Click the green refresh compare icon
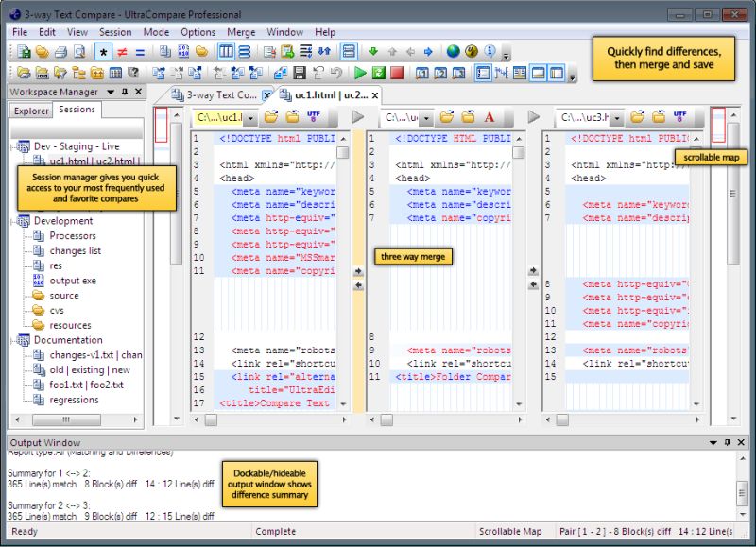756x547 pixels. (379, 74)
